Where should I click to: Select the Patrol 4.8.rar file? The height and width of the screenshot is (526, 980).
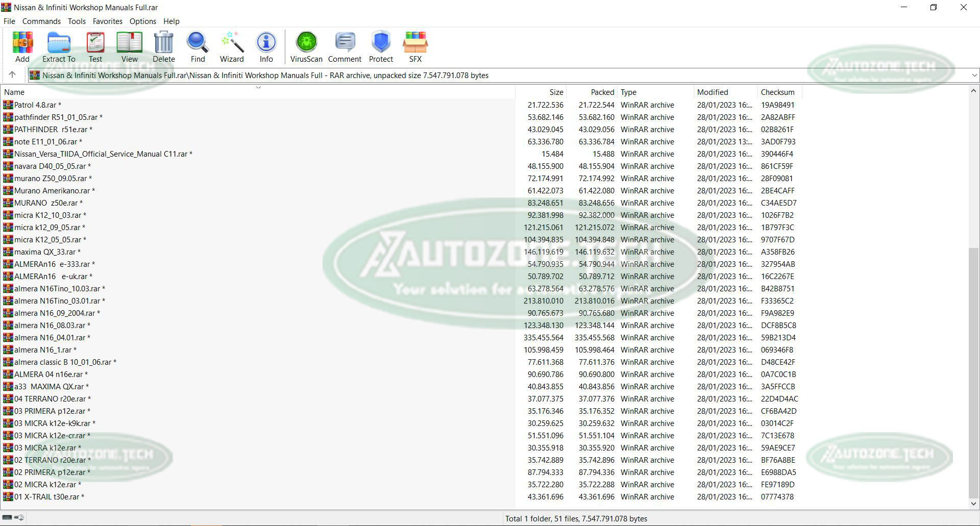(35, 105)
